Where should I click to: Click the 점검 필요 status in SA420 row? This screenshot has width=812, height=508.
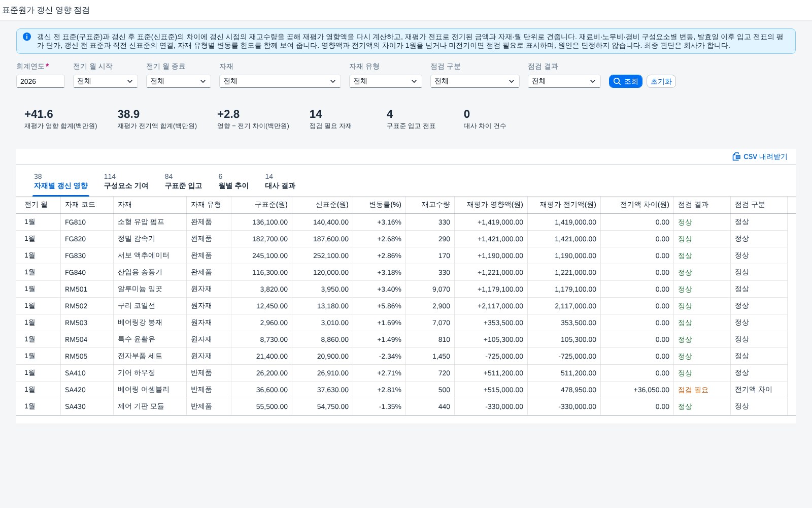[693, 390]
